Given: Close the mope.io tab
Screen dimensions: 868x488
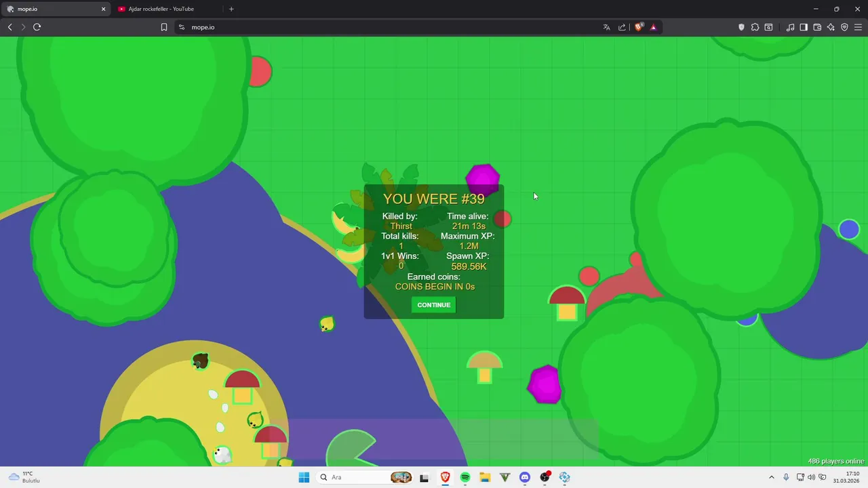Looking at the screenshot, I should coord(104,9).
